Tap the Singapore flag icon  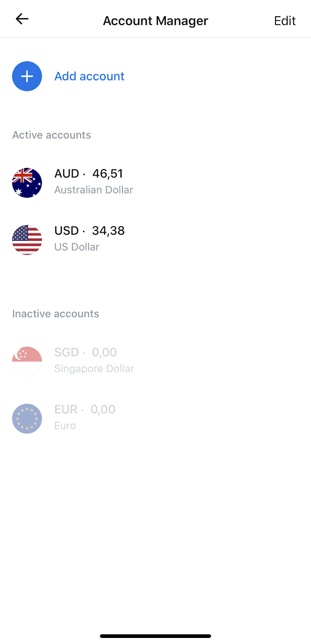coord(27,361)
